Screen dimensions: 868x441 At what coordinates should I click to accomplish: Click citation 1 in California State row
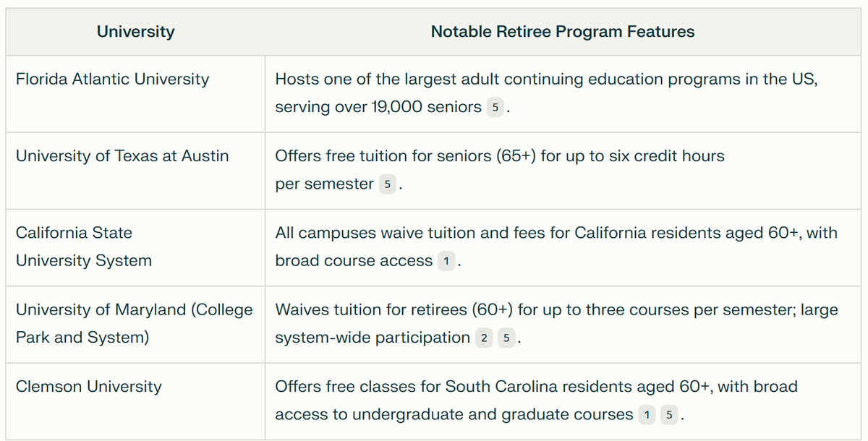(x=446, y=262)
